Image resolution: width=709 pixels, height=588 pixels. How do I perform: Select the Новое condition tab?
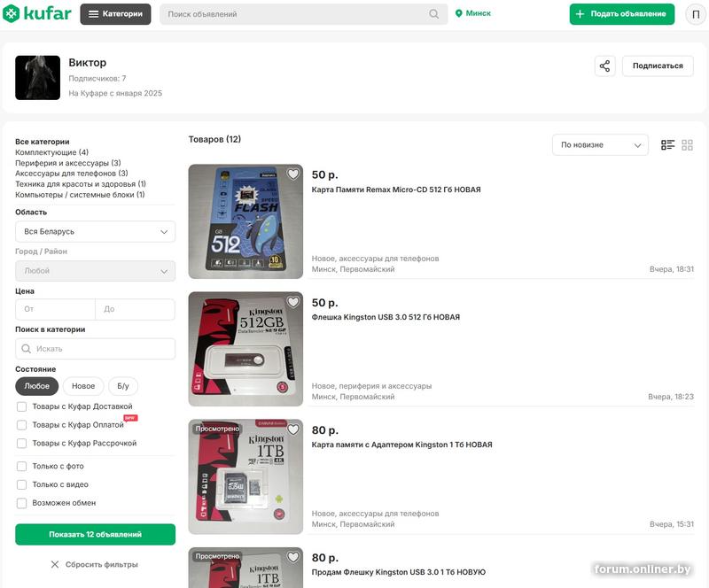coord(83,386)
